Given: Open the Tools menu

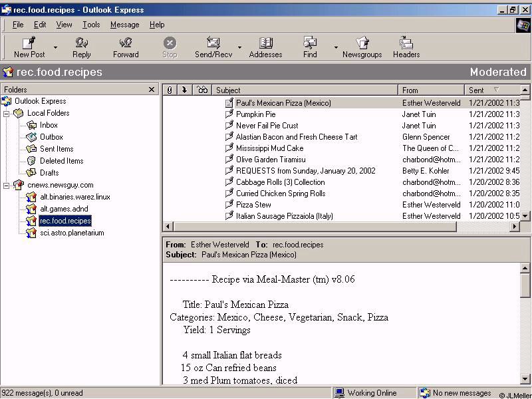Looking at the screenshot, I should 91,25.
